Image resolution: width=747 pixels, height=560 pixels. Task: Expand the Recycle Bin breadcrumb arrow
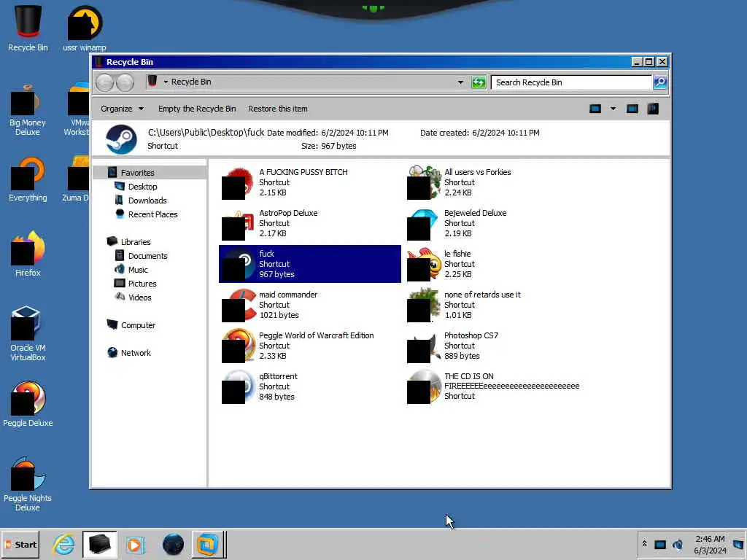[166, 82]
